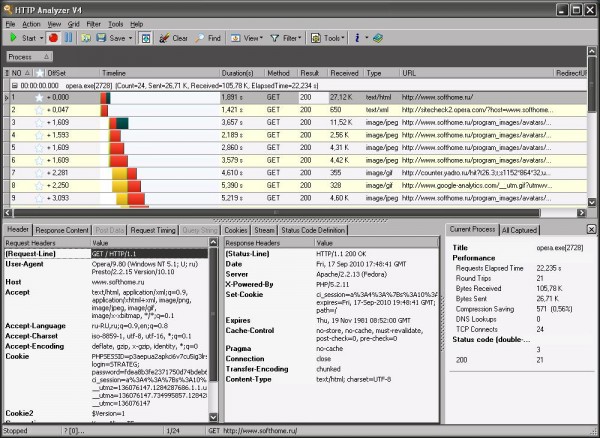Click the URL column header
The width and height of the screenshot is (600, 438).
point(476,73)
